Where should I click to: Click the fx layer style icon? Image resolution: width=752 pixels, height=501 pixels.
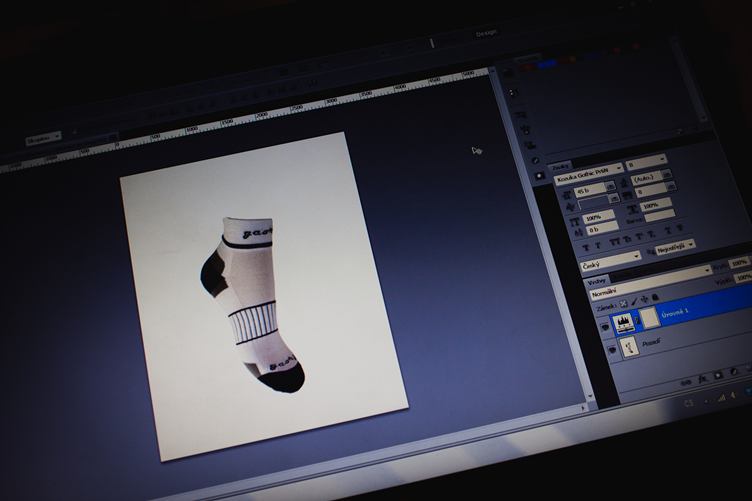coord(703,379)
